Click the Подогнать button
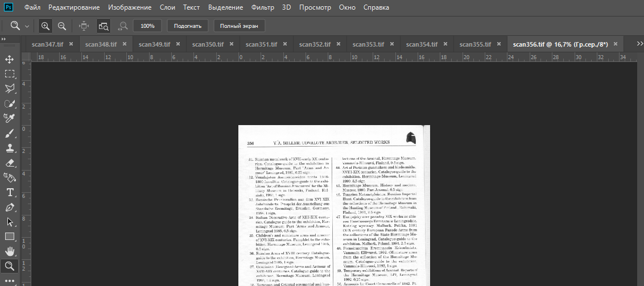The height and width of the screenshot is (286, 644). [188, 26]
